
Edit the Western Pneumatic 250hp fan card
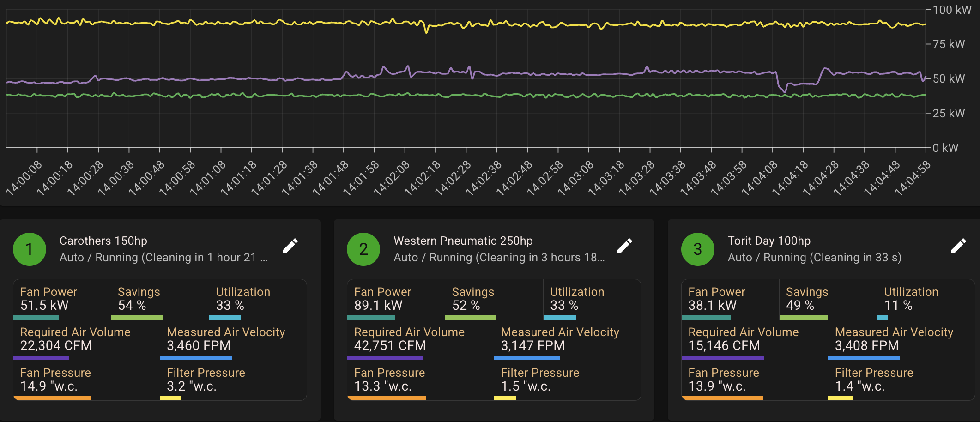click(x=624, y=246)
